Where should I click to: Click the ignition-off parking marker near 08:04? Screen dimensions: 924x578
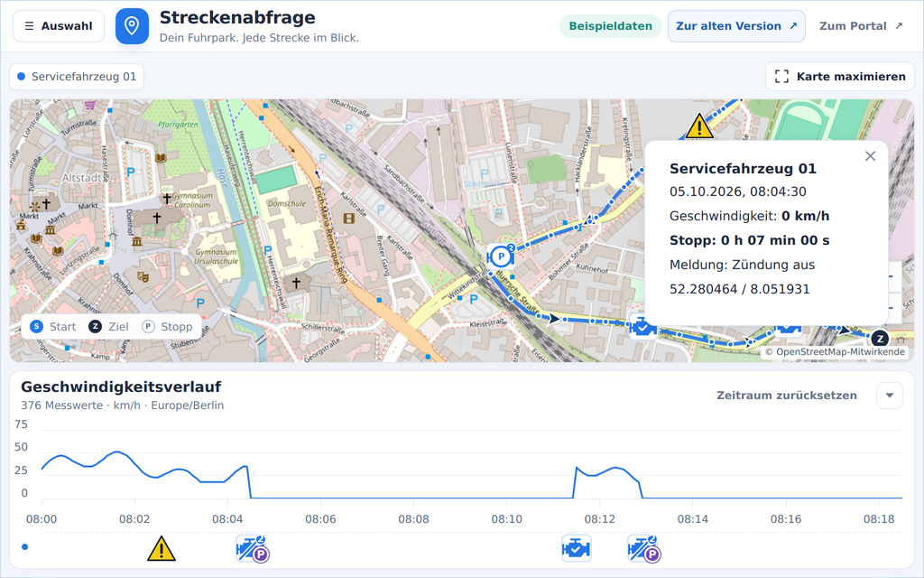[x=253, y=548]
